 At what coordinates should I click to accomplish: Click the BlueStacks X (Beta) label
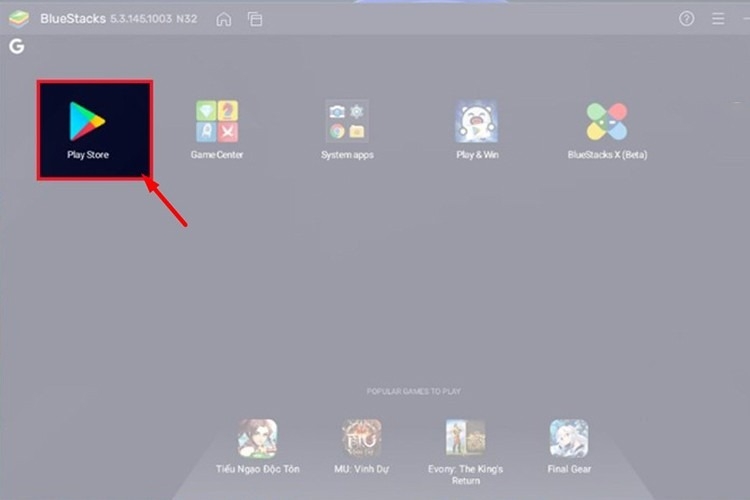coord(607,155)
